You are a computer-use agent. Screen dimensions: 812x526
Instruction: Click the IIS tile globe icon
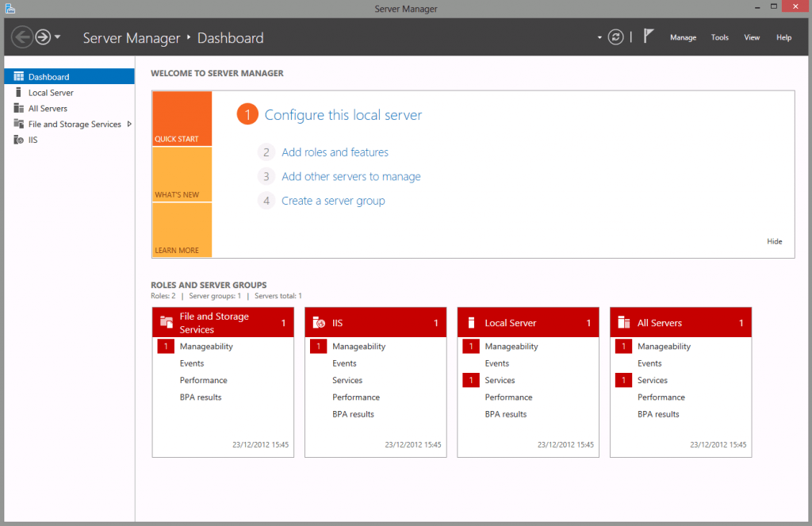(x=319, y=322)
